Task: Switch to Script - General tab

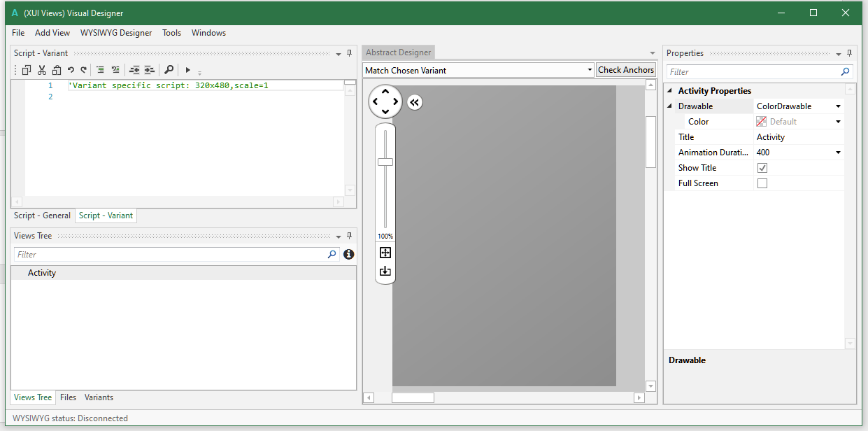Action: coord(43,215)
